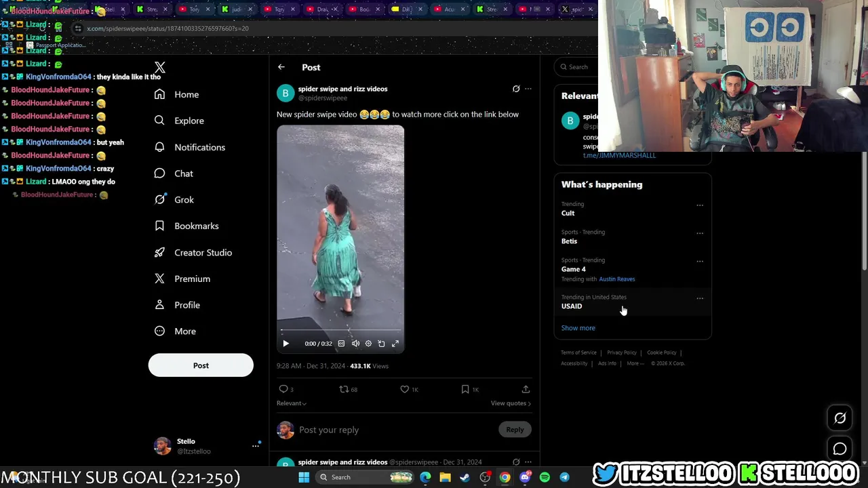Click View quotes link

pyautogui.click(x=511, y=403)
